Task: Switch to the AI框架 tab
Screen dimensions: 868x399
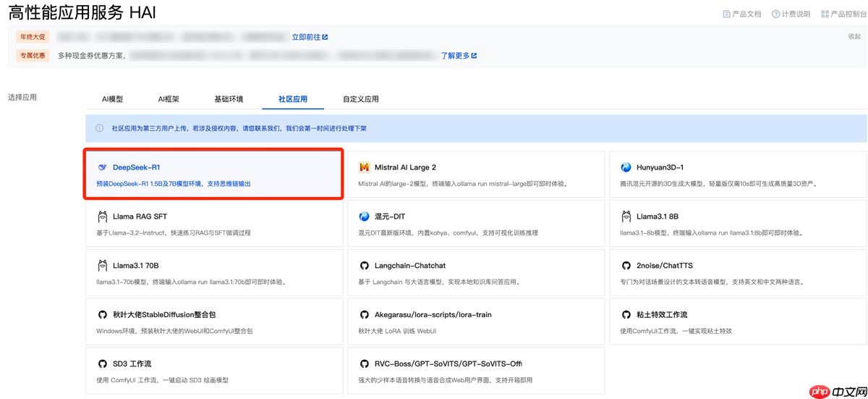Action: [x=169, y=99]
